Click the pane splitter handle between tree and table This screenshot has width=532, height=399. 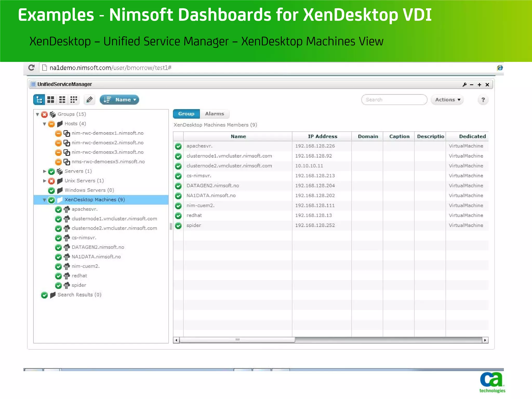(171, 226)
